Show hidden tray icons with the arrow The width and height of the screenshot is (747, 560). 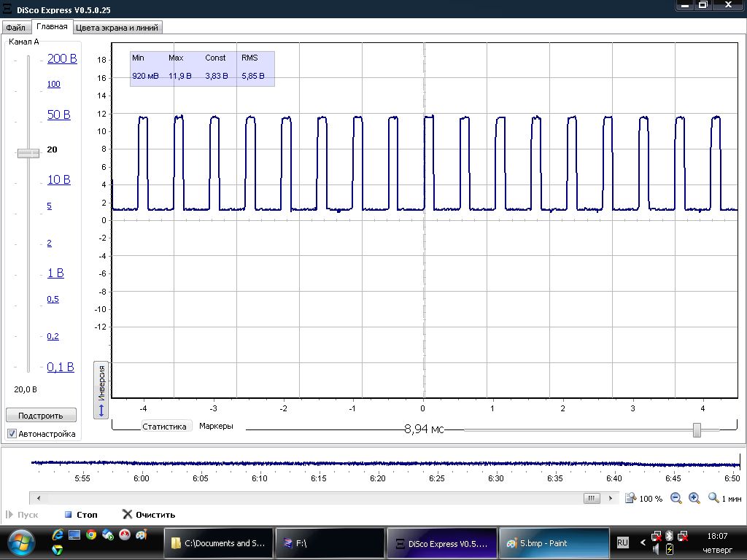pyautogui.click(x=643, y=542)
